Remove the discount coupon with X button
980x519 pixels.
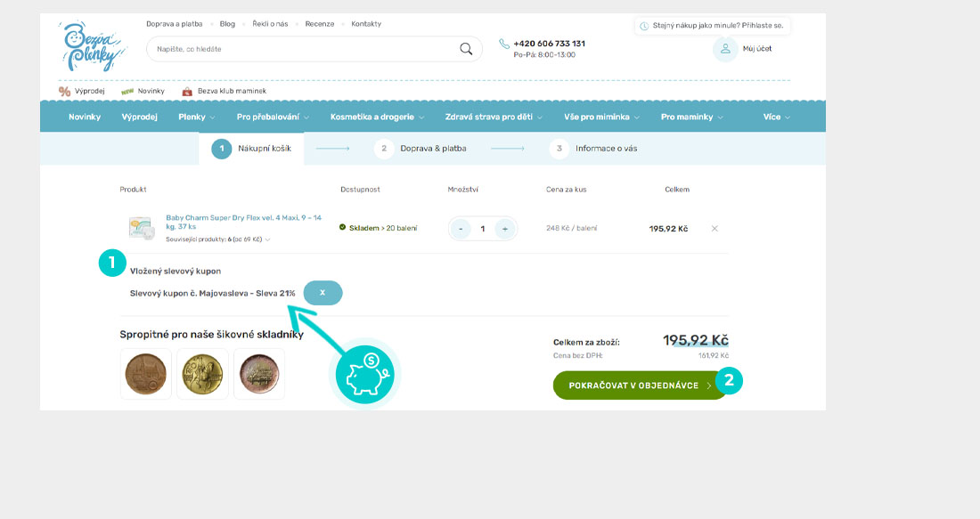(x=323, y=293)
